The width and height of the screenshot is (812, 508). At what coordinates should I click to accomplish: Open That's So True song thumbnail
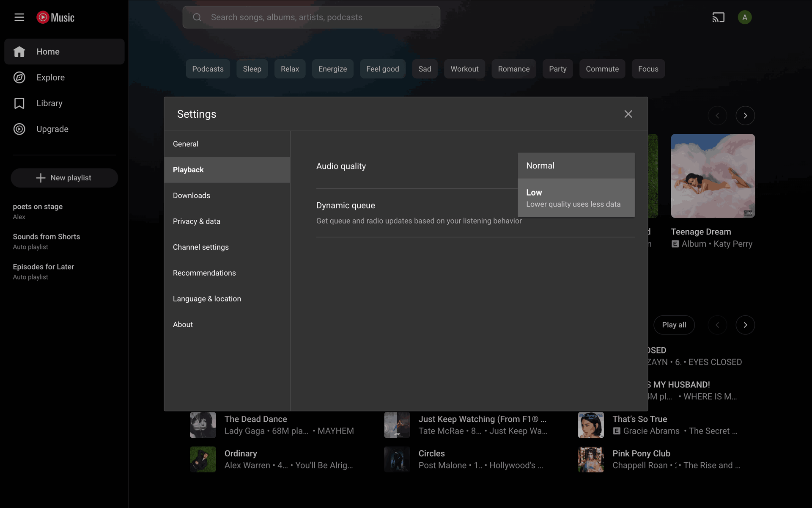(x=591, y=425)
